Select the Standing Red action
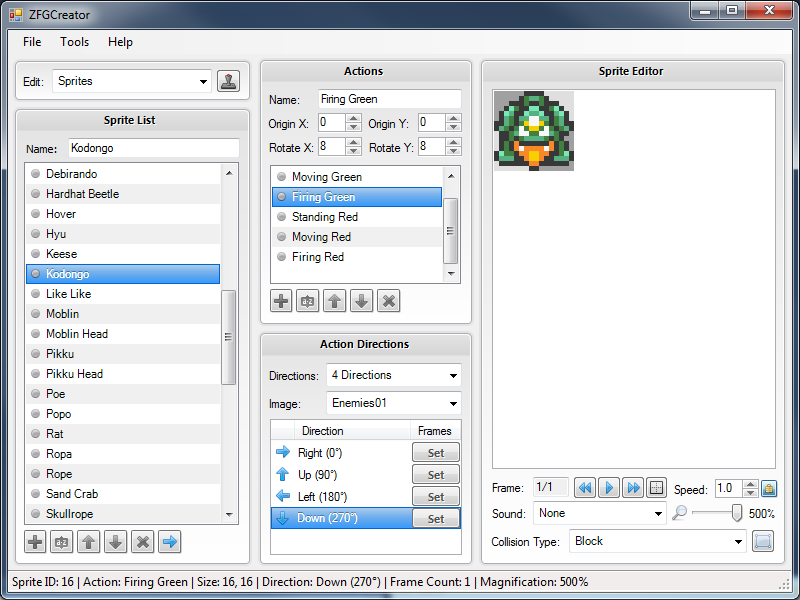 pyautogui.click(x=357, y=217)
